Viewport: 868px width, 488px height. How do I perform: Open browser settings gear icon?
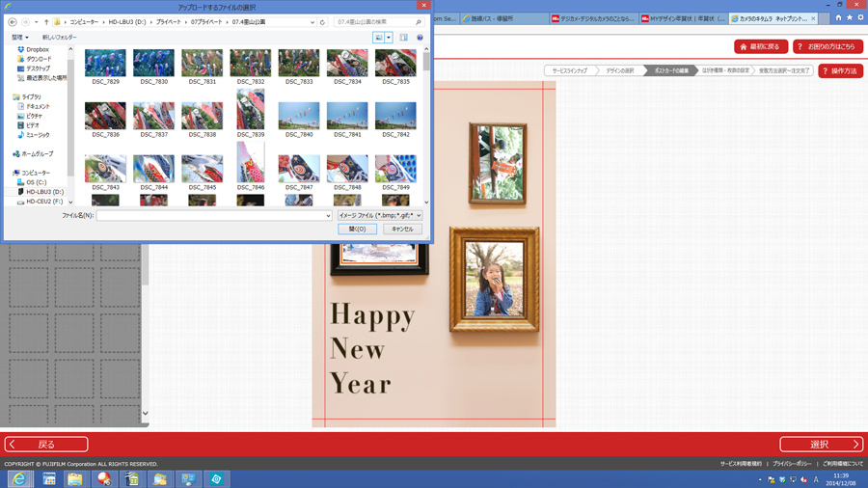[860, 17]
